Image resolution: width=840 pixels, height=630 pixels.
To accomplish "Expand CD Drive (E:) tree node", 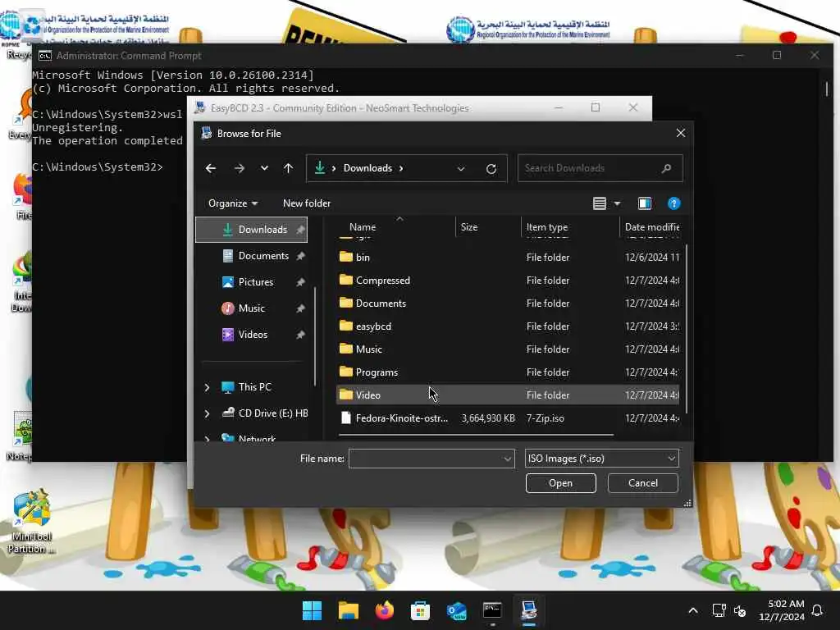I will click(208, 413).
